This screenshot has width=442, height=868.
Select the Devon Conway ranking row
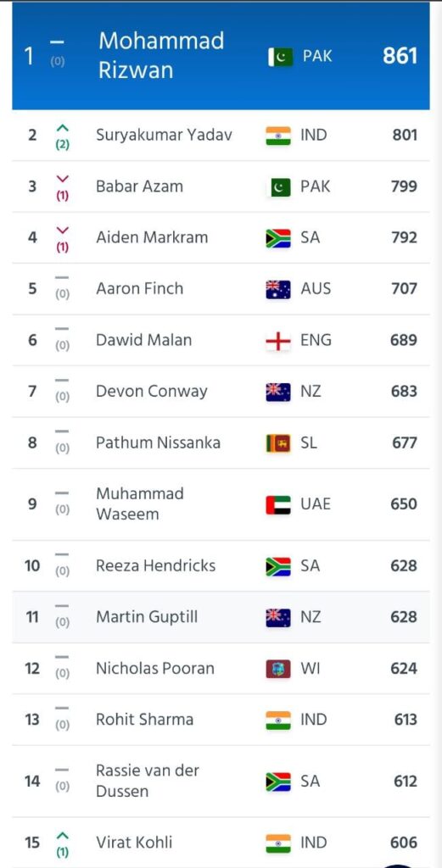click(221, 392)
